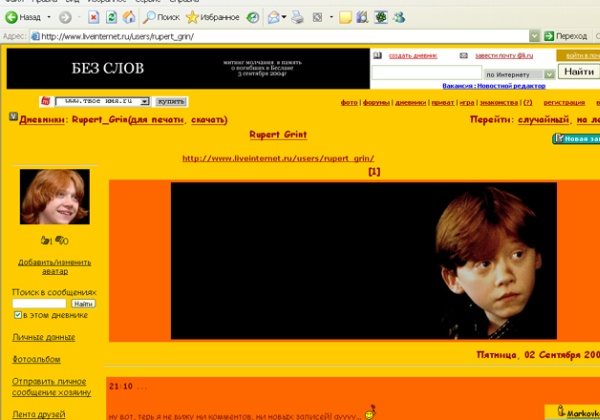Open dropdown arrow next to Mail icon
The height and width of the screenshot is (420, 600).
pos(284,17)
